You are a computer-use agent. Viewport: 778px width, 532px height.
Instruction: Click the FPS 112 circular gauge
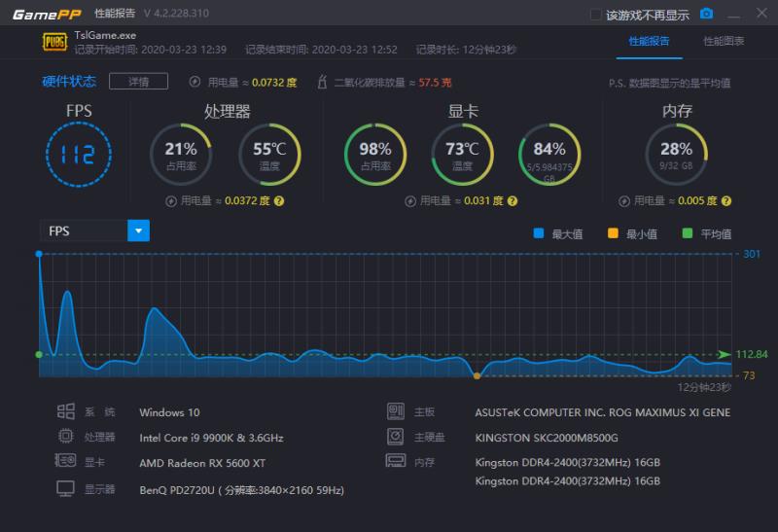coord(79,155)
